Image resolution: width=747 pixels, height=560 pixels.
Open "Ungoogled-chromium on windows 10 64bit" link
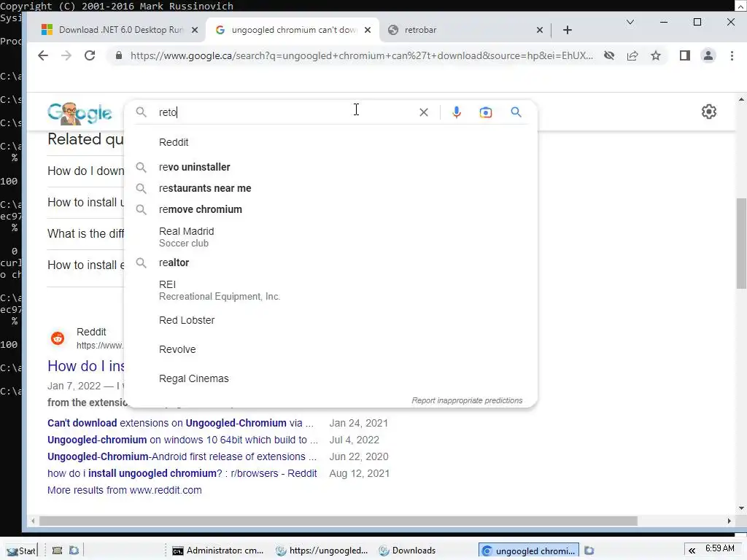(182, 440)
